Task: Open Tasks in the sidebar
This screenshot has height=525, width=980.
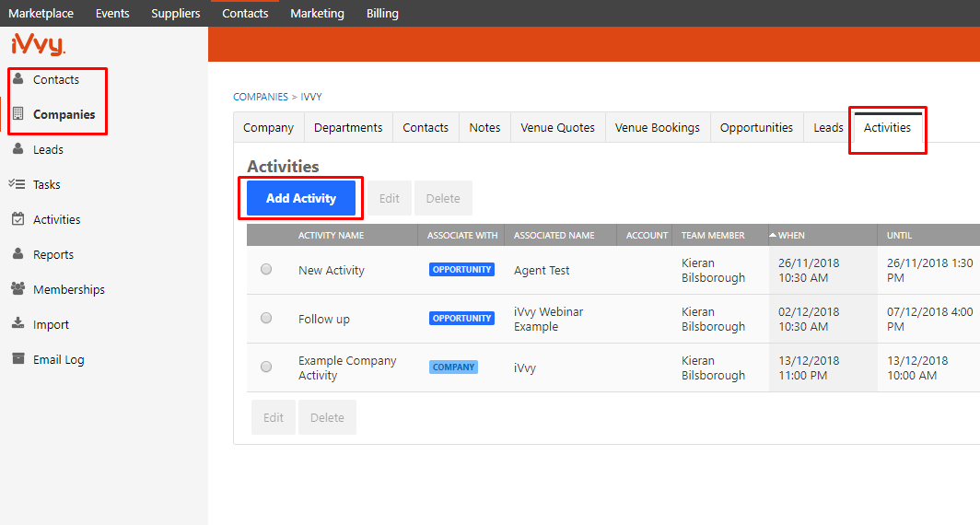Action: click(x=47, y=184)
